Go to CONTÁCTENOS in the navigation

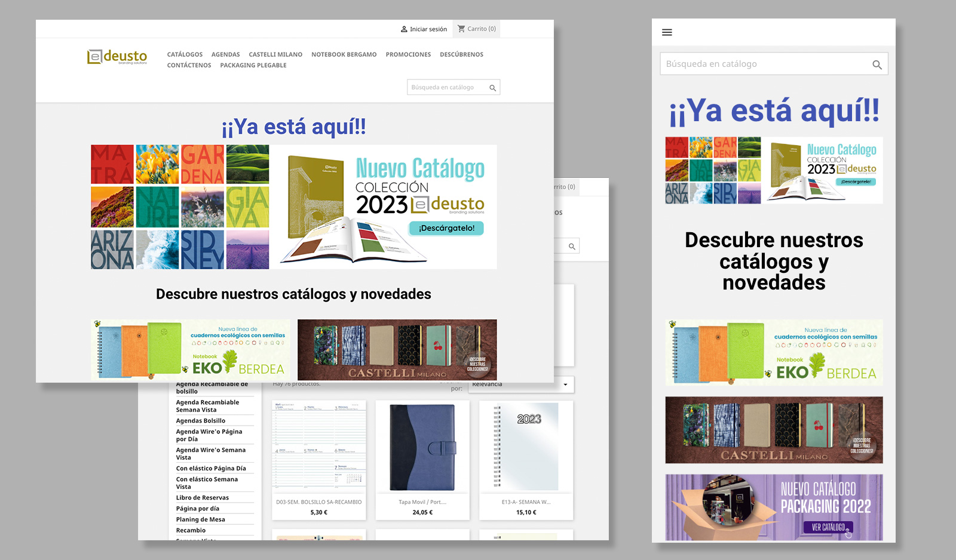(189, 65)
